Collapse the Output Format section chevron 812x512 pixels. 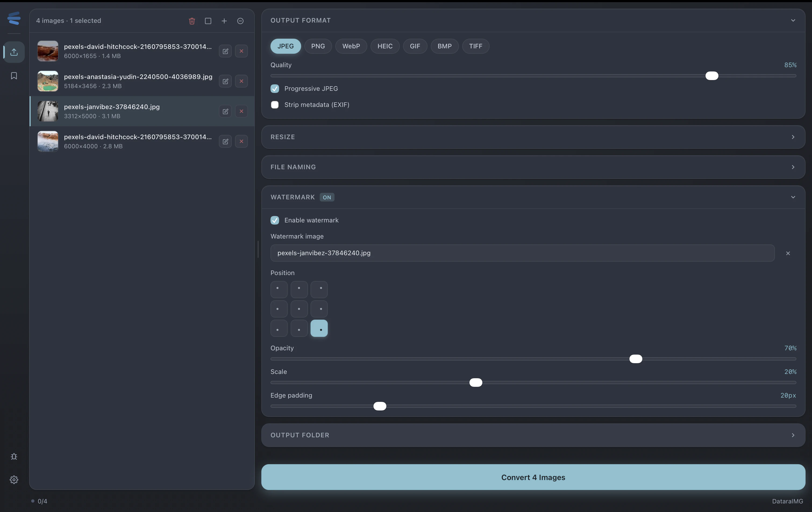[x=793, y=20]
